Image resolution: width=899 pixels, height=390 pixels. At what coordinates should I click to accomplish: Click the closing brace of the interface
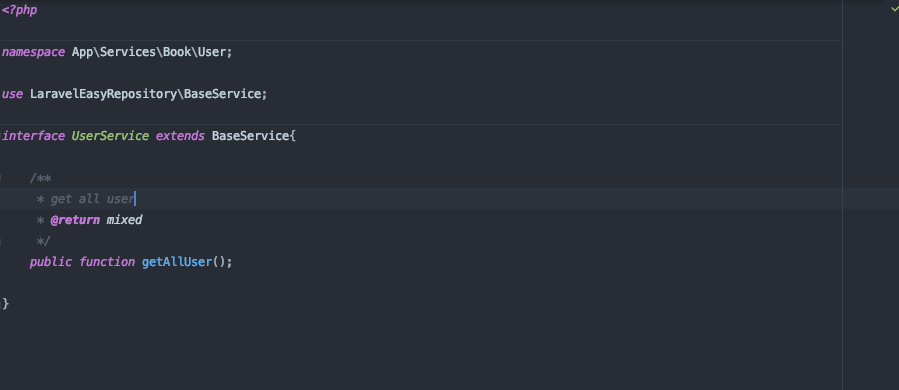tap(6, 303)
